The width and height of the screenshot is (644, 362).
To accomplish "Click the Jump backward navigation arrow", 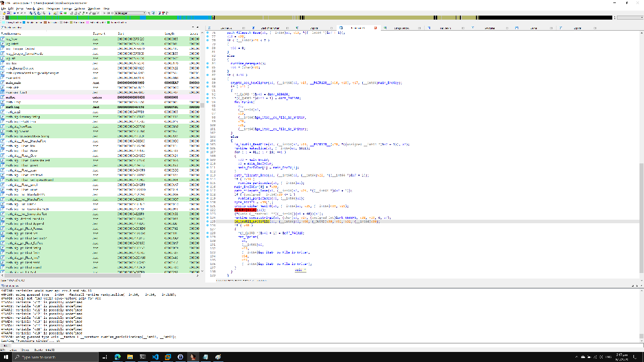I will pyautogui.click(x=14, y=13).
